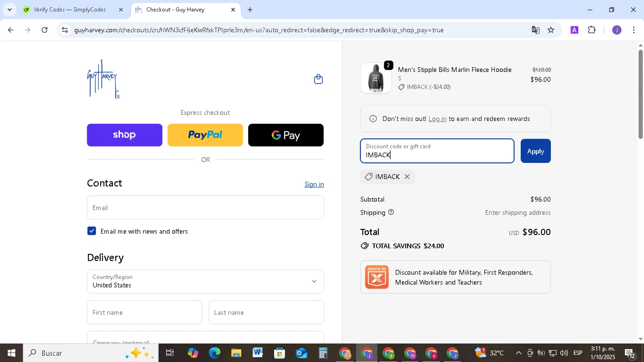644x362 pixels.
Task: Open the shopping bag cart icon
Action: 318,79
